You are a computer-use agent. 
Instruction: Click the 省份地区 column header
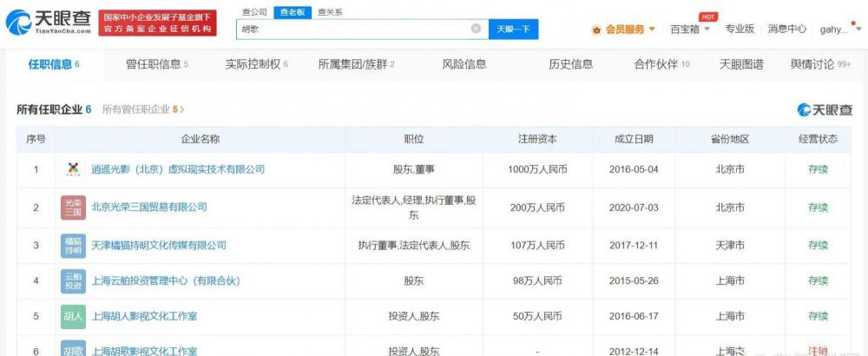click(x=730, y=140)
